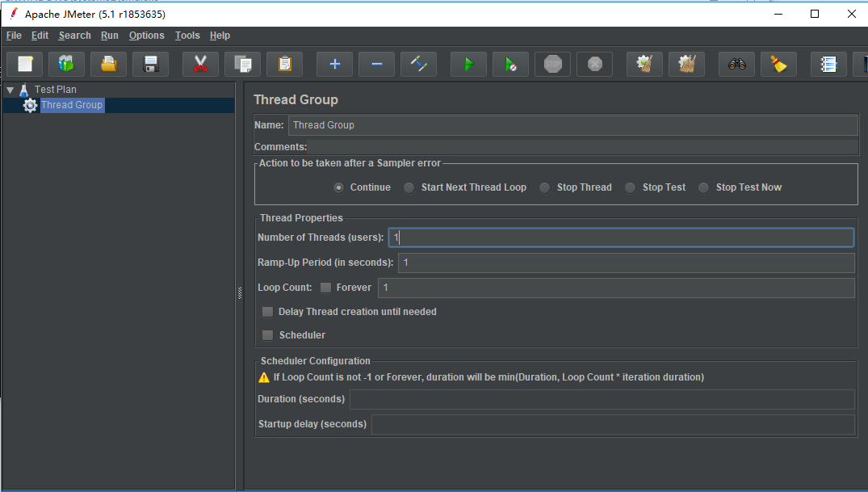Open the Tools menu
Image resolution: width=868 pixels, height=492 pixels.
pos(187,36)
